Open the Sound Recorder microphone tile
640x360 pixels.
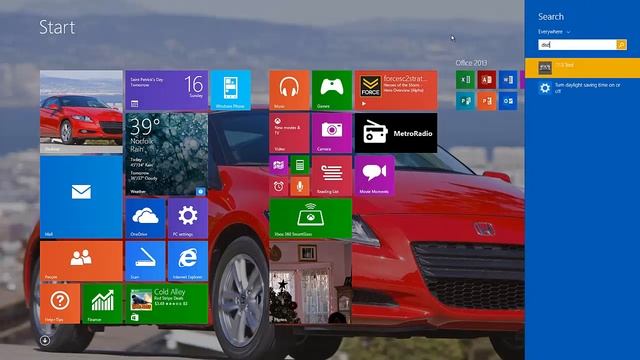pos(300,187)
